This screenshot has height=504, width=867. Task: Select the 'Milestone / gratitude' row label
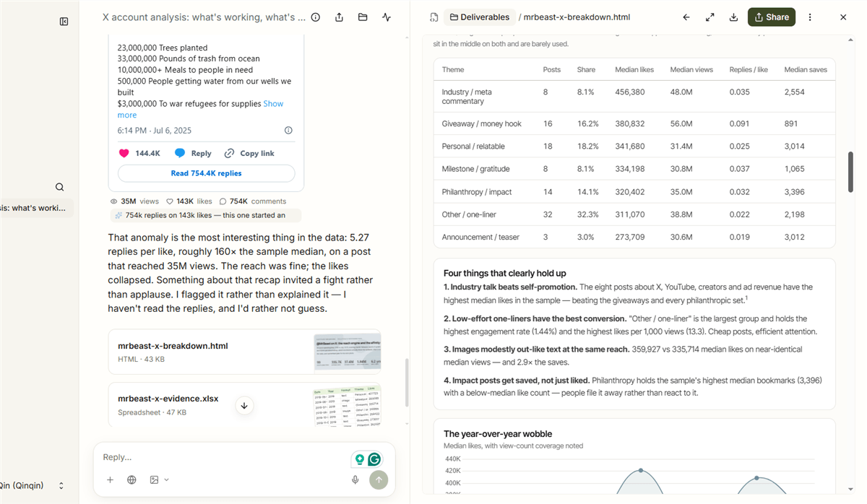(475, 169)
